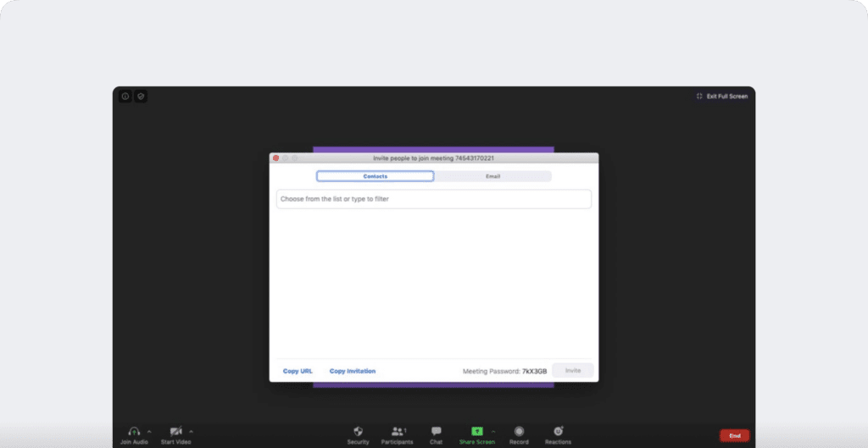Click the Join Audio headphone icon
The height and width of the screenshot is (448, 868).
click(134, 431)
